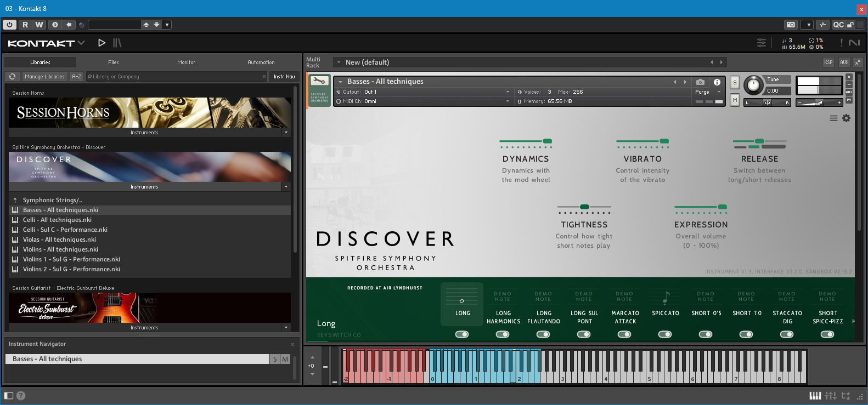Click the wrench icon to edit the instrument
This screenshot has height=405, width=868.
click(x=319, y=82)
